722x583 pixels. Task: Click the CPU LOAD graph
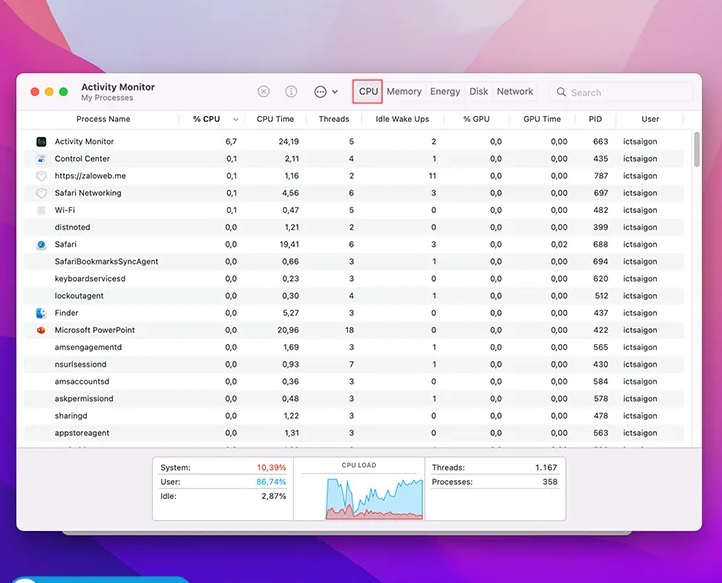tap(374, 499)
